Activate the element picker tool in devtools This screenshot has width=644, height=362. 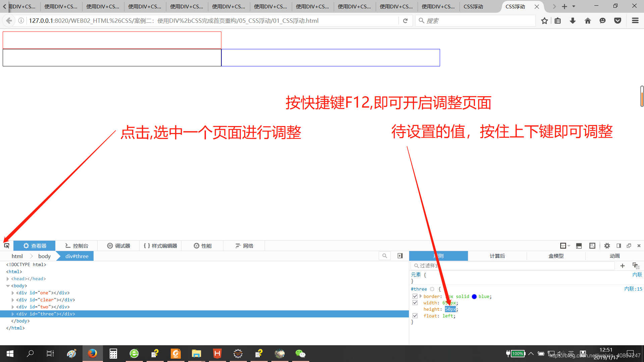tap(7, 246)
